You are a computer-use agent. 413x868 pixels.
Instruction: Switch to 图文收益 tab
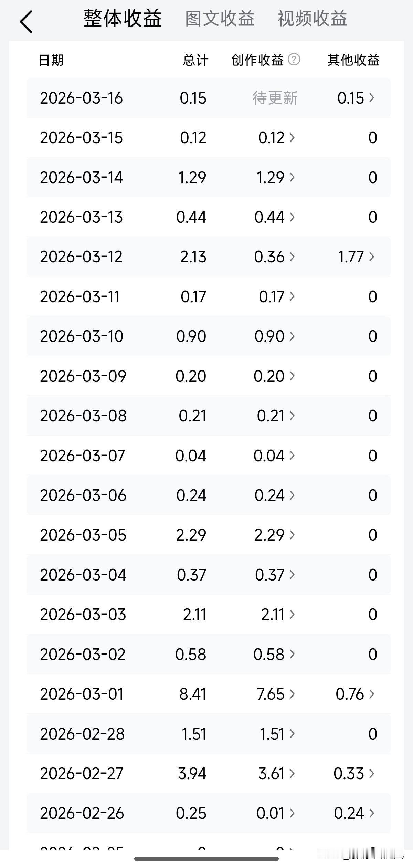(220, 19)
